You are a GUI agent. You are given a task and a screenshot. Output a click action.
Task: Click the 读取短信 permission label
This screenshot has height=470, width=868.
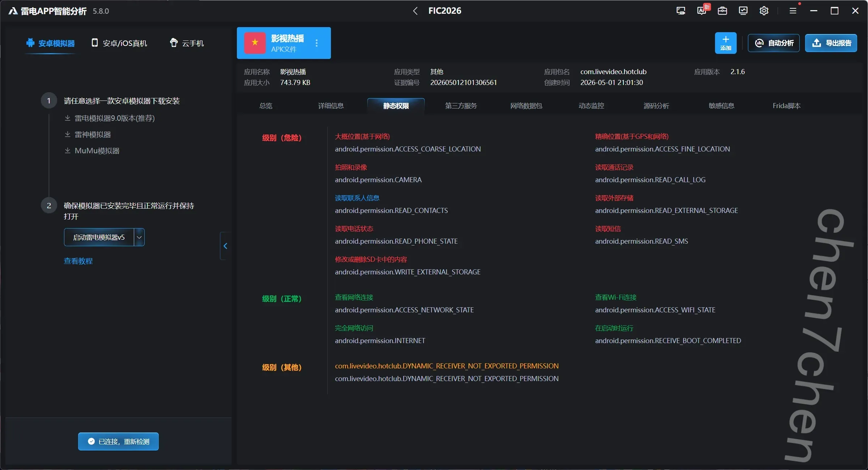608,228
